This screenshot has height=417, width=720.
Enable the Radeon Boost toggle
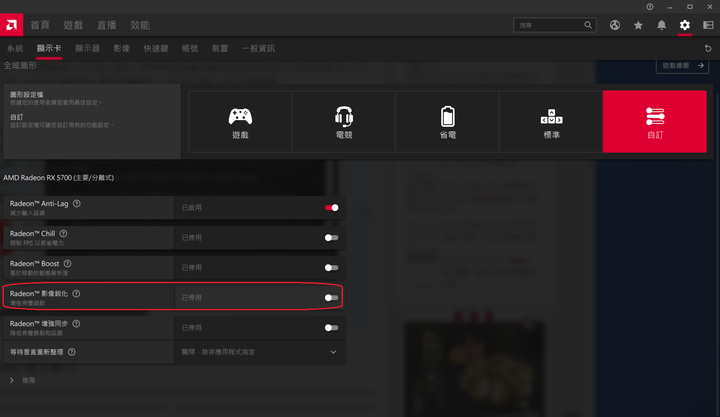point(332,268)
